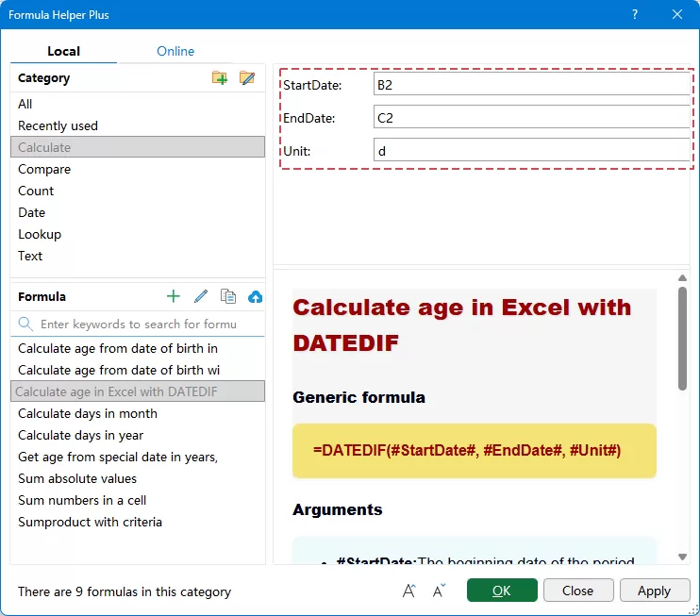Close the Formula Helper Plus dialog

coord(677,14)
